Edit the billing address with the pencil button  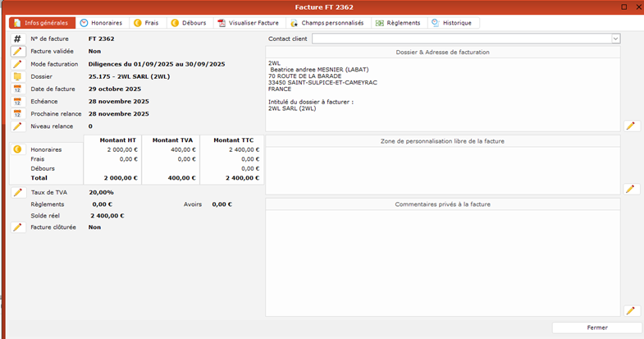630,126
